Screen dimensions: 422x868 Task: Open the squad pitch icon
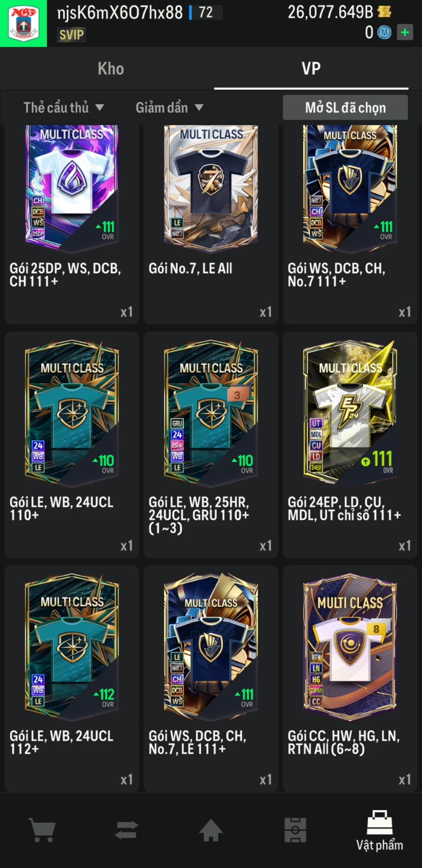click(x=295, y=830)
